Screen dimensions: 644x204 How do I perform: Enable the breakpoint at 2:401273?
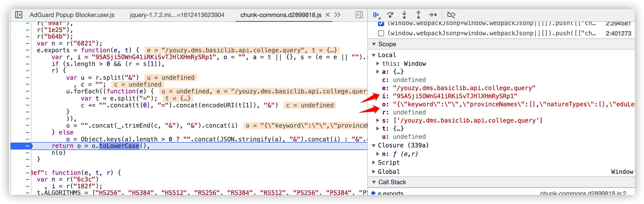(x=381, y=33)
